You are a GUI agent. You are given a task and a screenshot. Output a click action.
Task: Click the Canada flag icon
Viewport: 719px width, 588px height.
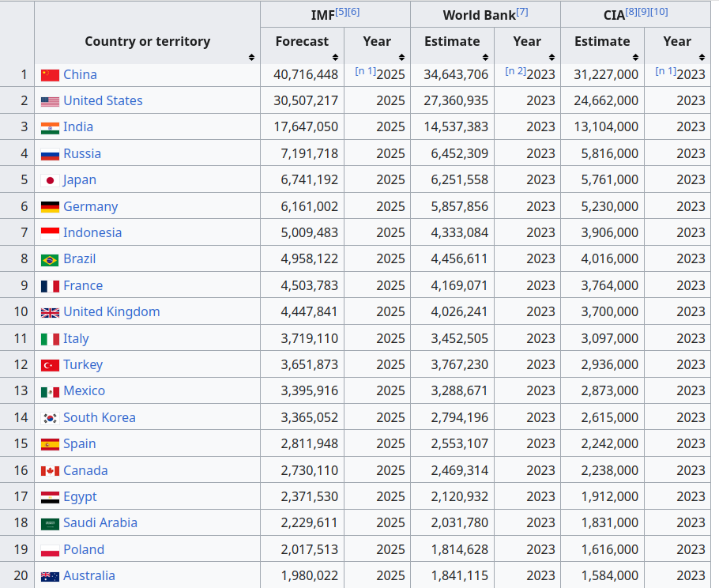(x=50, y=471)
